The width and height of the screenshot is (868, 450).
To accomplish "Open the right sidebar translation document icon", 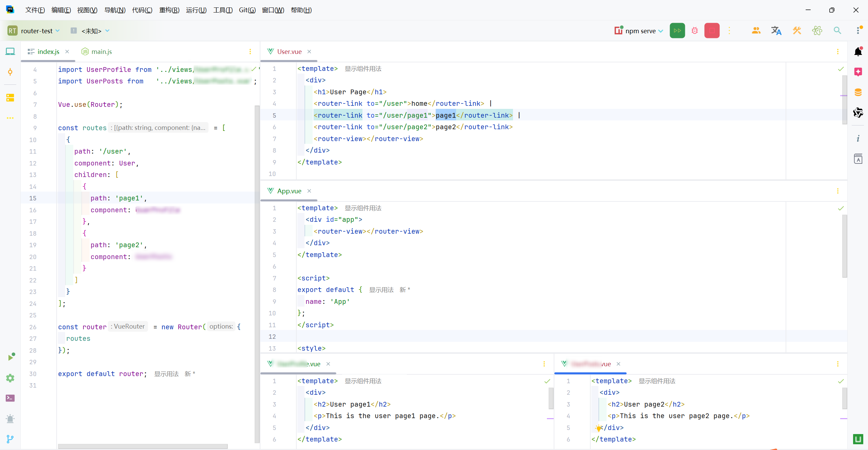I will [858, 158].
